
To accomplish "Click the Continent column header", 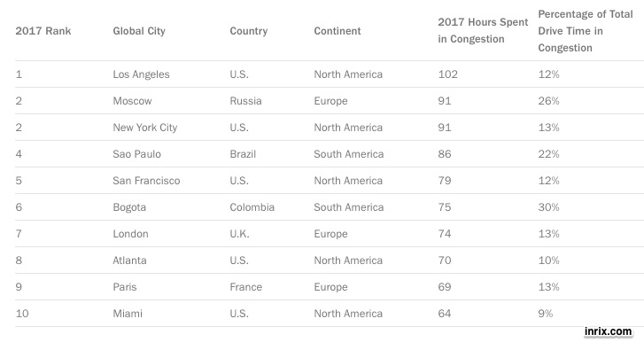I will [338, 31].
